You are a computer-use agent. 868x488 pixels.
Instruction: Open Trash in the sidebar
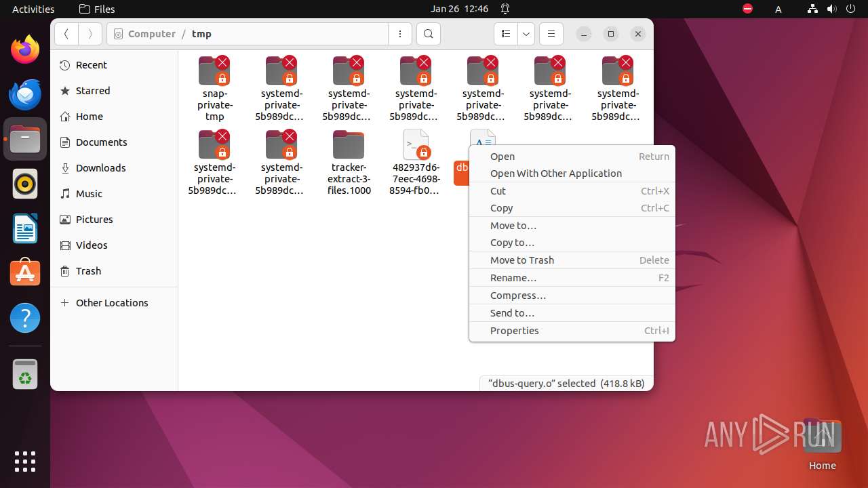pyautogui.click(x=114, y=271)
